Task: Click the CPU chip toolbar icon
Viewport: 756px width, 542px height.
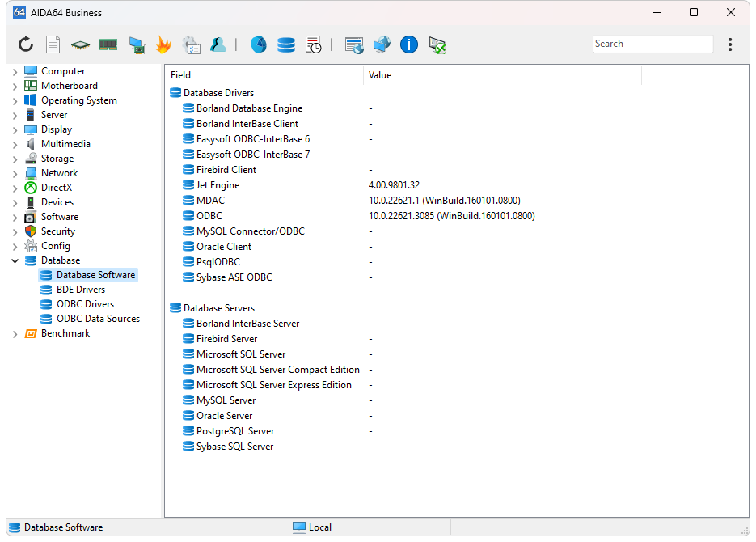Action: pos(80,44)
